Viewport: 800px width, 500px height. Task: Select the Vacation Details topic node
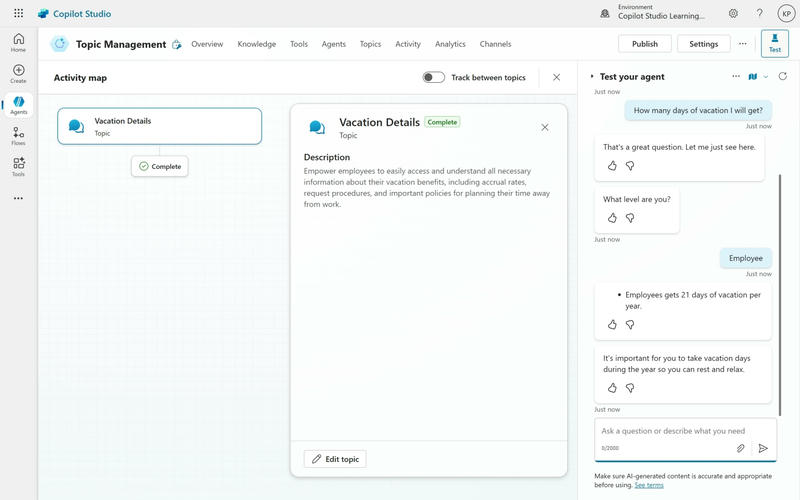click(160, 126)
